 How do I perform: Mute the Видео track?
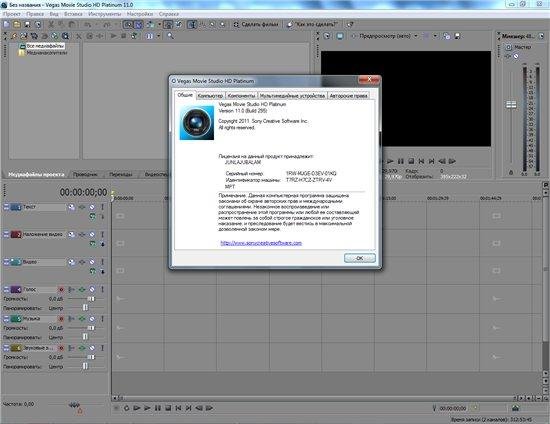[x=92, y=262]
